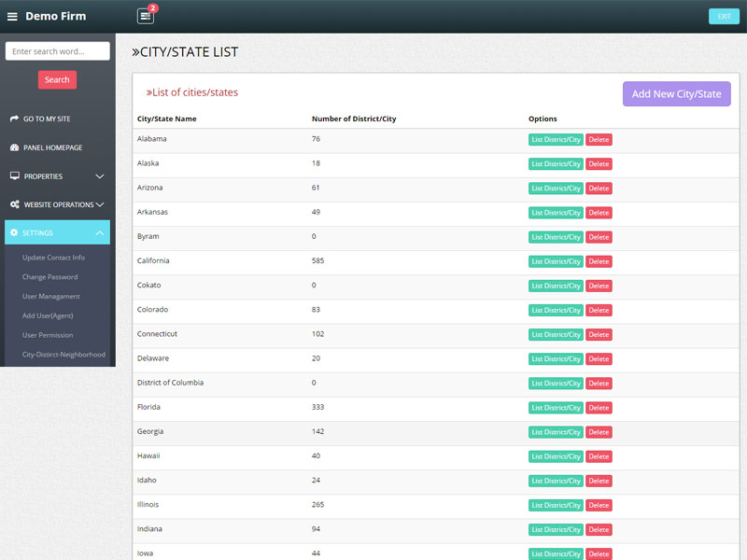747x560 pixels.
Task: Expand the Properties menu chevron
Action: 100,176
